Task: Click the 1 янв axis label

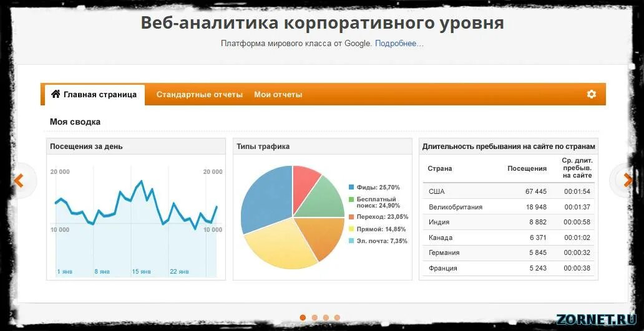Action: tap(65, 272)
